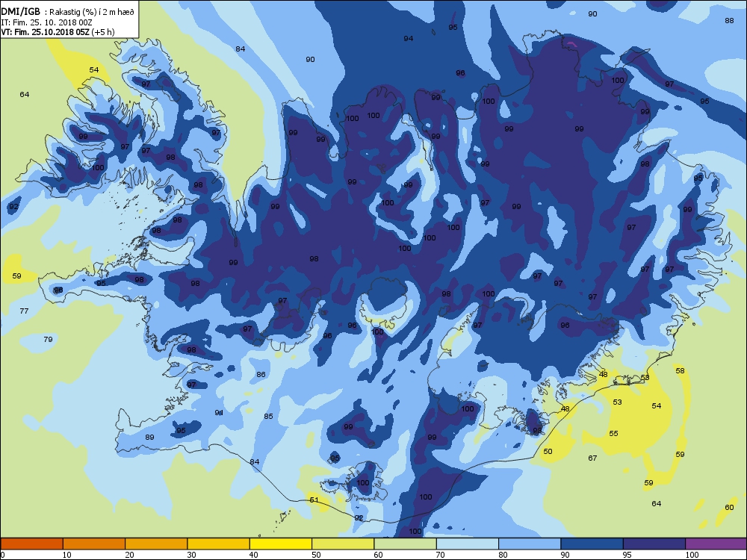Viewport: 747px width, 560px height.
Task: Click the dark orange 0–10 legend color block
Action: 32,544
